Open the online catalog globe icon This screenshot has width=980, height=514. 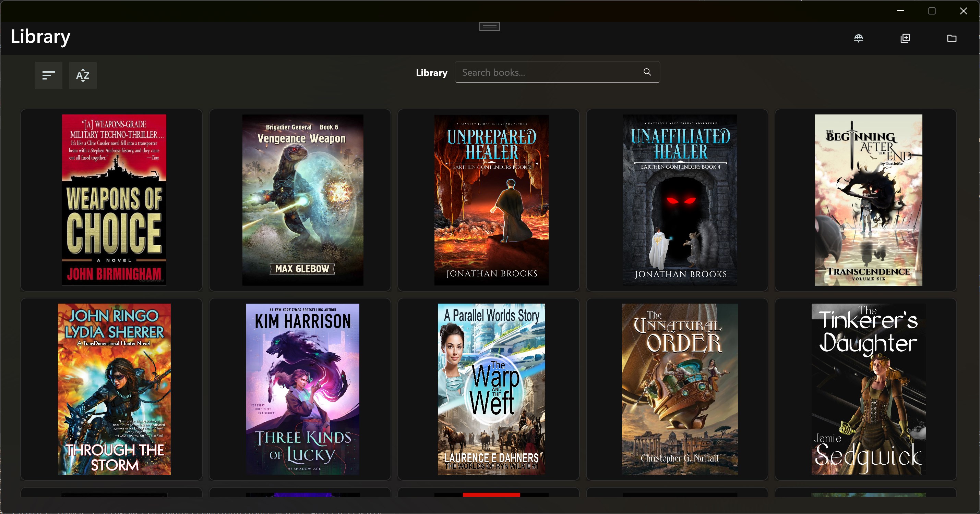click(859, 38)
